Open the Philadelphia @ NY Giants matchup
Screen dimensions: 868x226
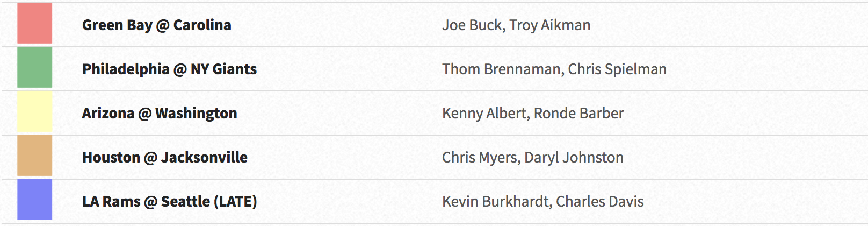(x=169, y=69)
